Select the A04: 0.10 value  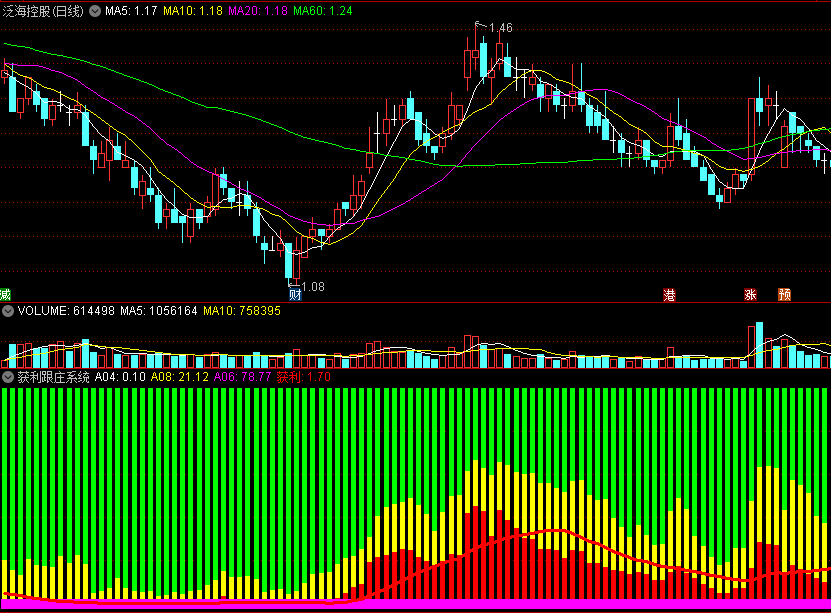(x=120, y=377)
